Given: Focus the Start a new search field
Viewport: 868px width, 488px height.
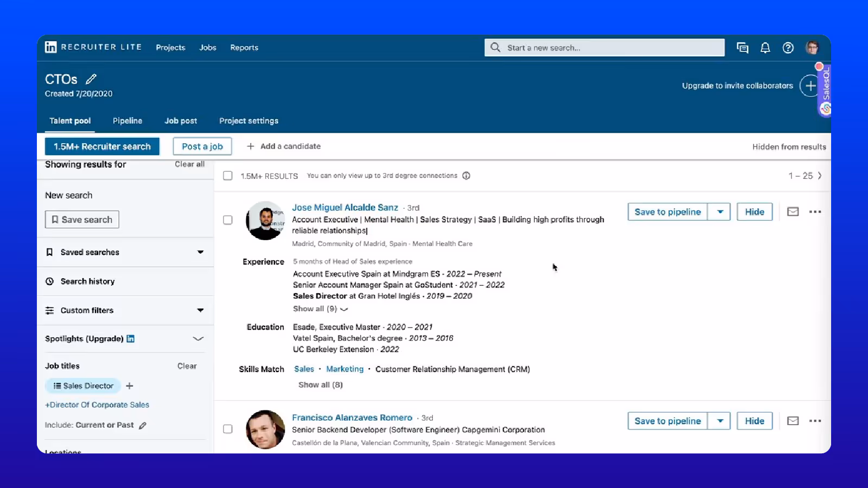Looking at the screenshot, I should click(x=604, y=47).
